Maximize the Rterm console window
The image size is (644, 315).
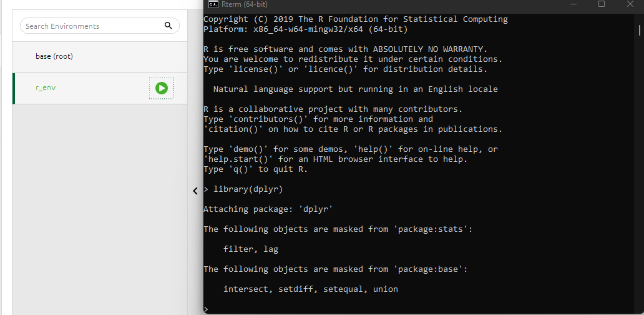tap(601, 4)
